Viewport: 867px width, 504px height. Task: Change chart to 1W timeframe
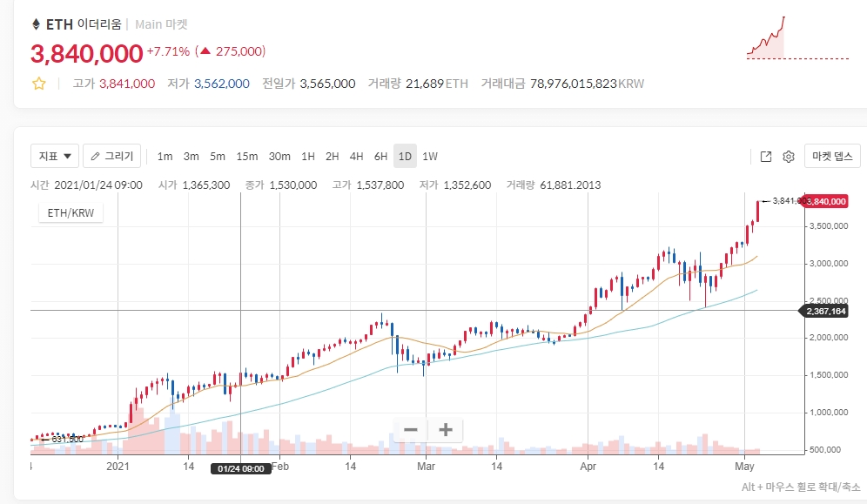pyautogui.click(x=430, y=157)
